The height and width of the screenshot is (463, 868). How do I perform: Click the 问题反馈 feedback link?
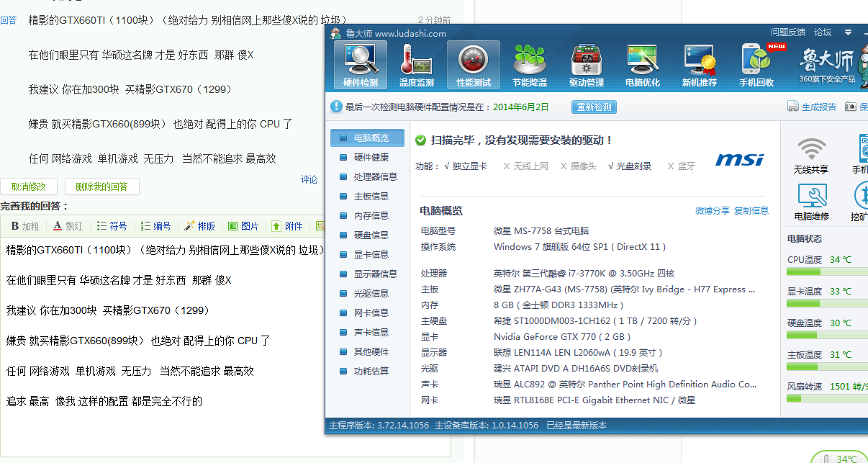pyautogui.click(x=788, y=32)
